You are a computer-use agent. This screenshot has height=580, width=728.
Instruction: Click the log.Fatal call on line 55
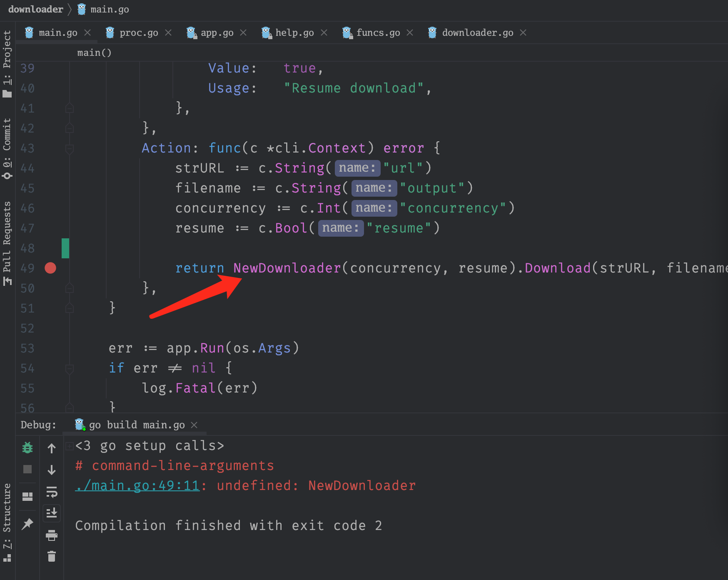pos(179,388)
